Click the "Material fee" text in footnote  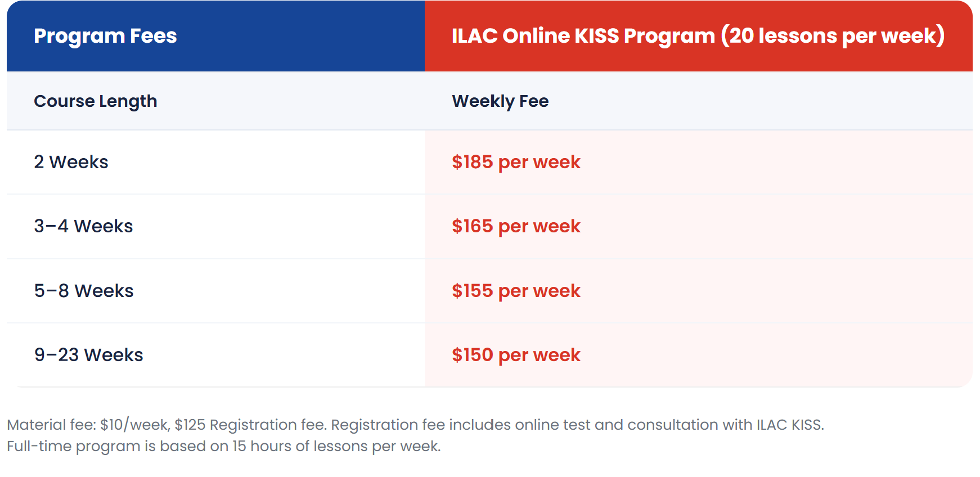tap(51, 425)
